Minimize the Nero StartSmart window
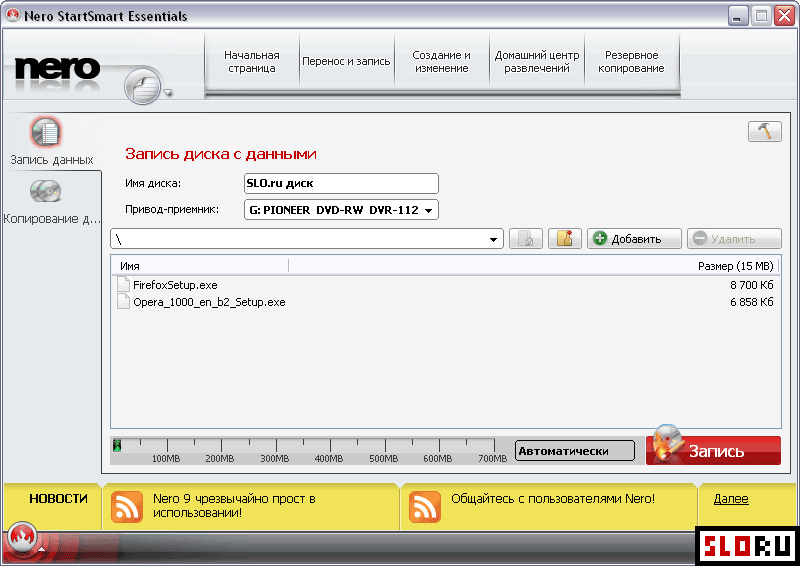 click(x=737, y=16)
